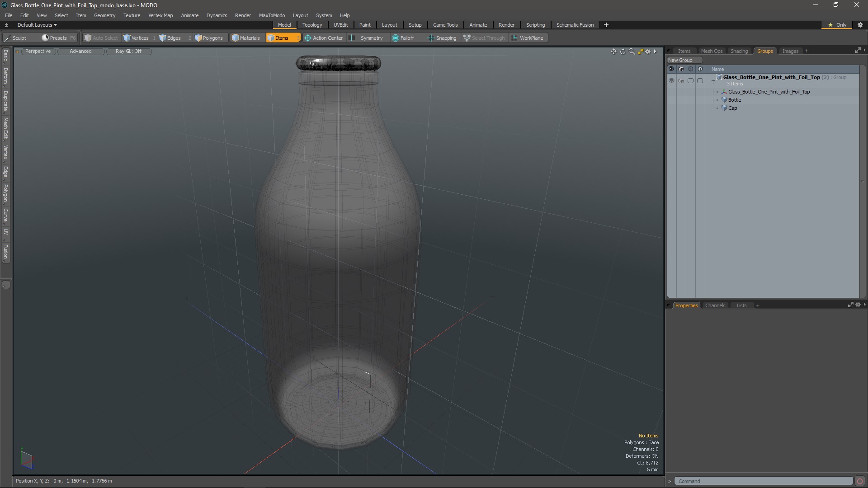
Task: Open the Geometry menu
Action: click(x=104, y=15)
